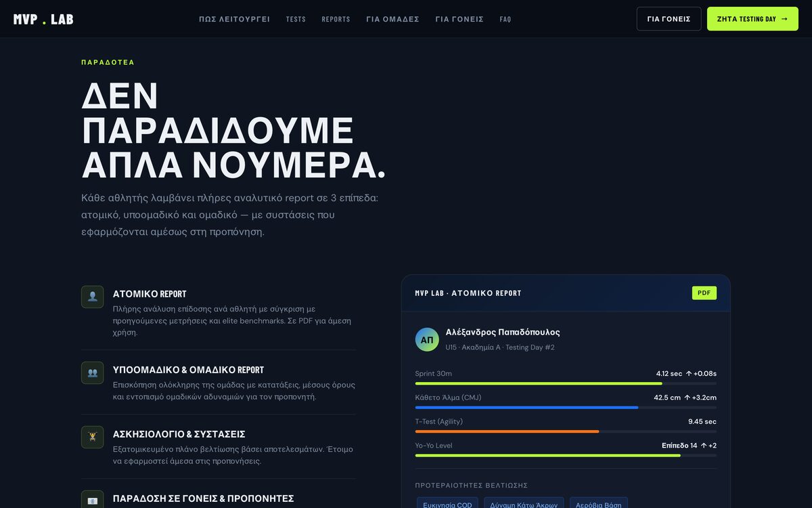This screenshot has width=812, height=508.
Task: Click the group icon beside ΥΠΟΟΜΑΔΙΚΟ & ΟΜΑΔΙΚΟ REPORT
Action: point(93,373)
